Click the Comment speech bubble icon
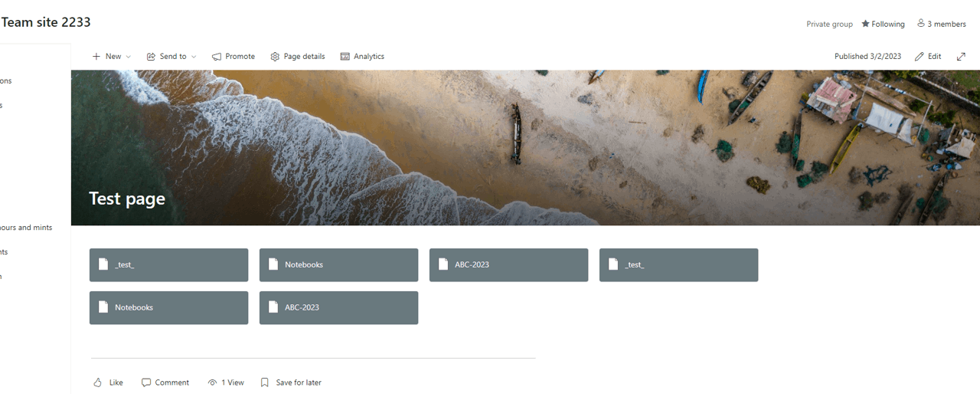Viewport: 980px width, 394px height. 146,383
